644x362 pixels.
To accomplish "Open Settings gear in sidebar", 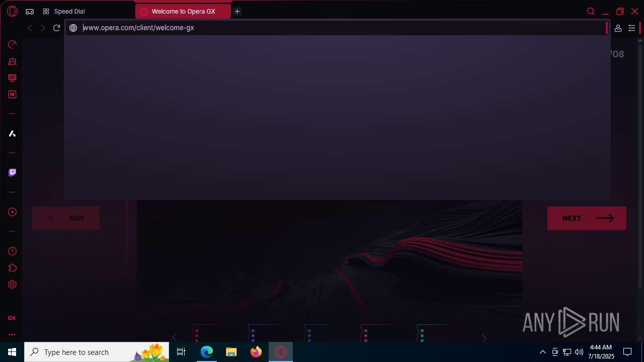I will coord(12,285).
